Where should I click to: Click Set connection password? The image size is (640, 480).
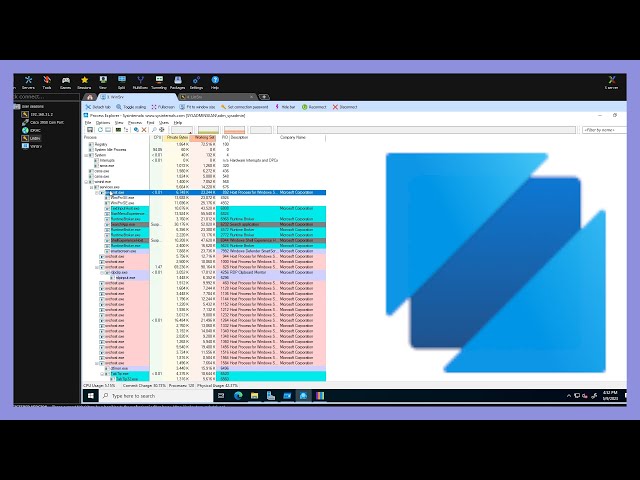click(245, 107)
